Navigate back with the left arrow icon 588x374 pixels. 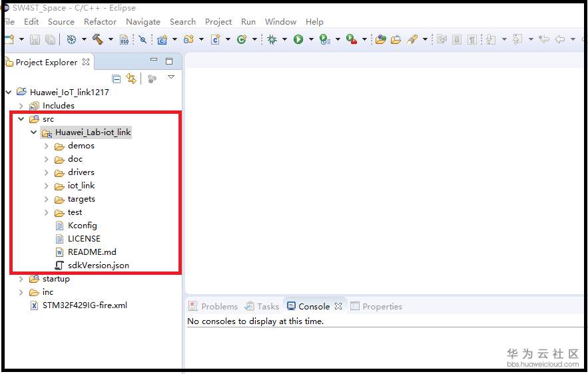click(x=560, y=39)
